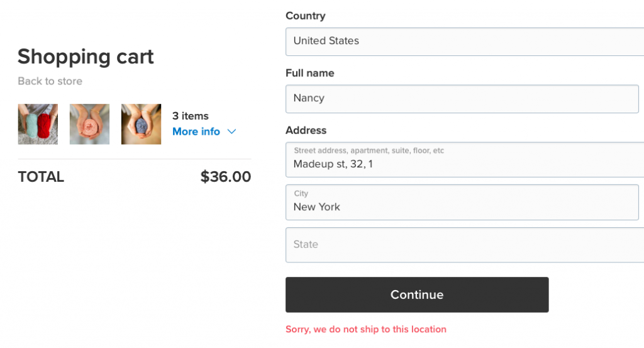Click the Country field label
Screen dimensions: 644x348
coord(305,16)
